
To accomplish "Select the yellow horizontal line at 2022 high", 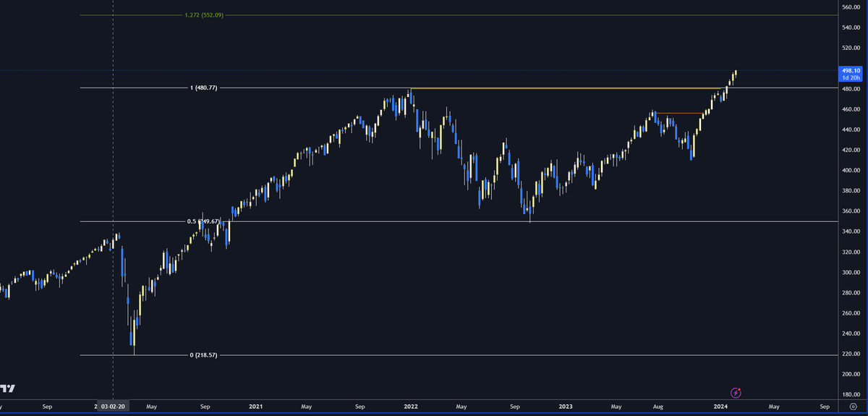I will click(x=564, y=88).
